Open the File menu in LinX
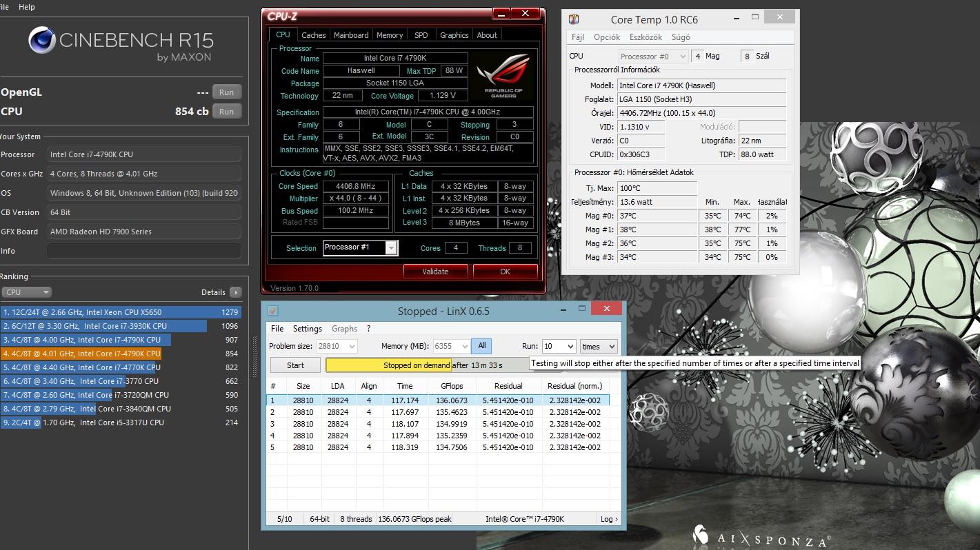 pyautogui.click(x=277, y=329)
